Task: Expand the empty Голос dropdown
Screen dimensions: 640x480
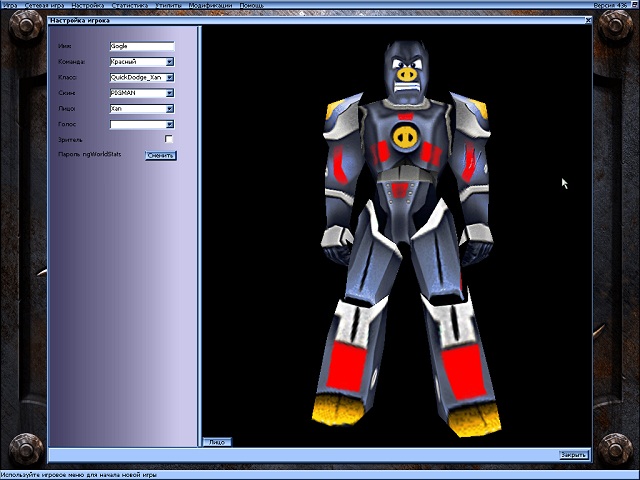Action: click(x=170, y=124)
